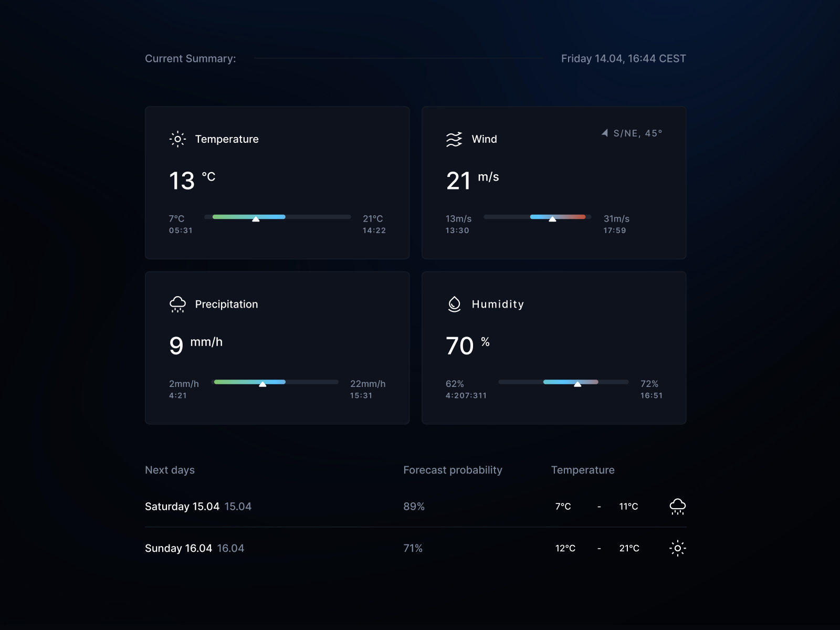Select the Forecast probability column header
The width and height of the screenshot is (840, 630).
(453, 470)
